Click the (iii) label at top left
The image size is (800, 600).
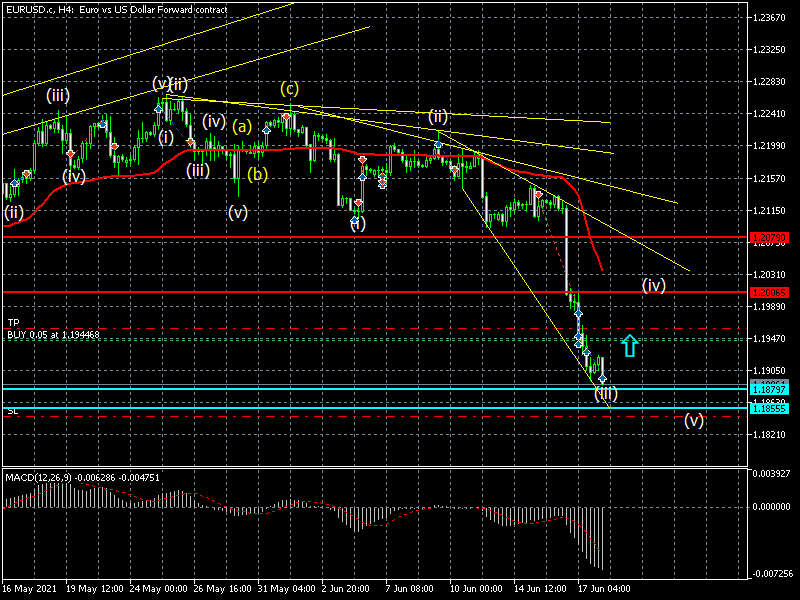(x=57, y=96)
